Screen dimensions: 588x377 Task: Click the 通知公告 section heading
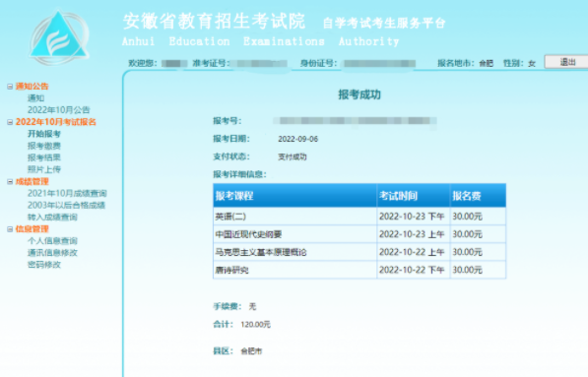(x=32, y=87)
